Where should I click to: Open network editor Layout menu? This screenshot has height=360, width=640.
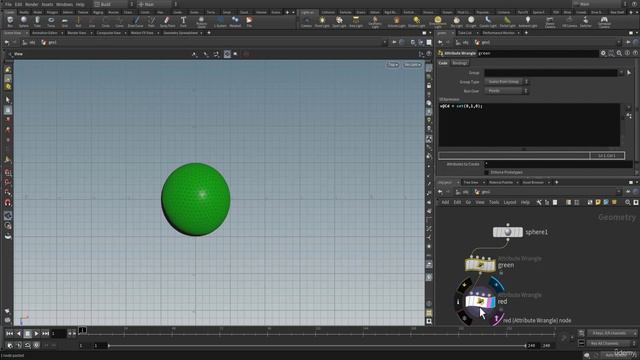coord(510,202)
